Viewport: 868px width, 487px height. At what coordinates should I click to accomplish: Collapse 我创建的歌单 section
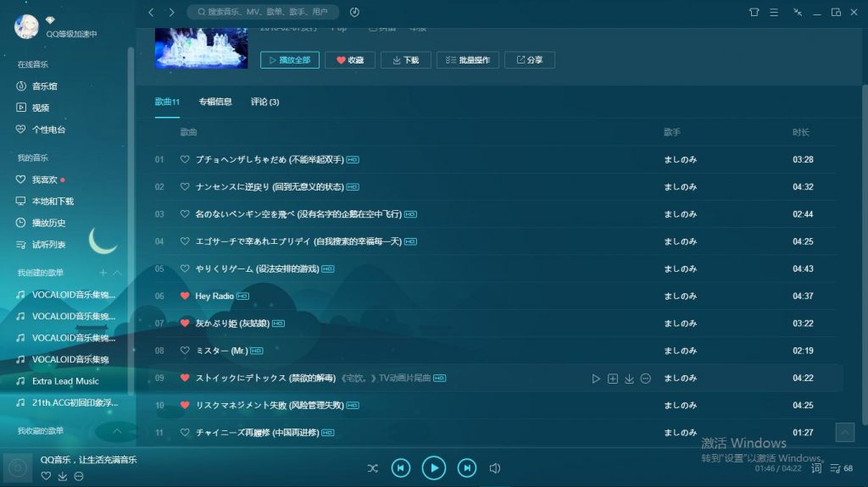(117, 272)
